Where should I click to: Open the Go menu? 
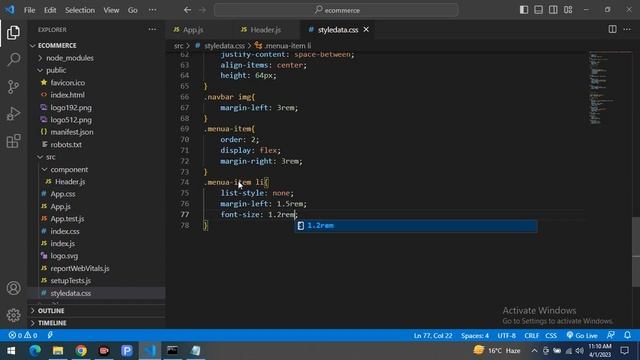tap(133, 10)
